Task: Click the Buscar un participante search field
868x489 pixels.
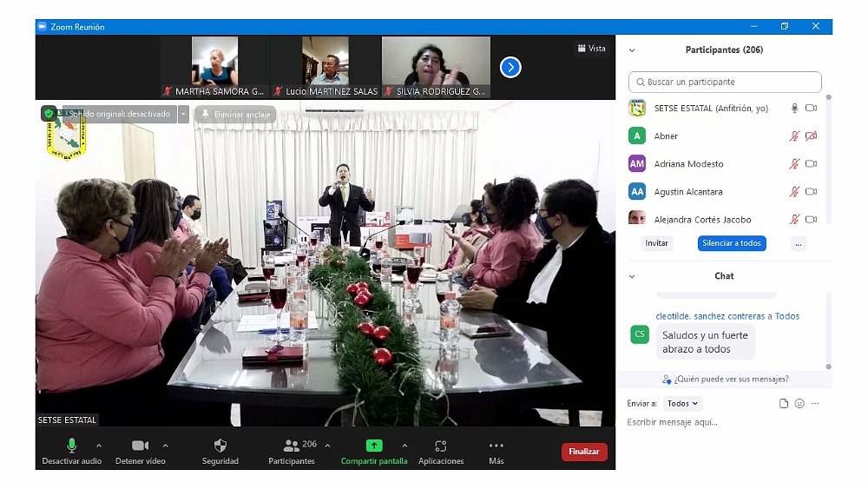Action: tap(725, 83)
